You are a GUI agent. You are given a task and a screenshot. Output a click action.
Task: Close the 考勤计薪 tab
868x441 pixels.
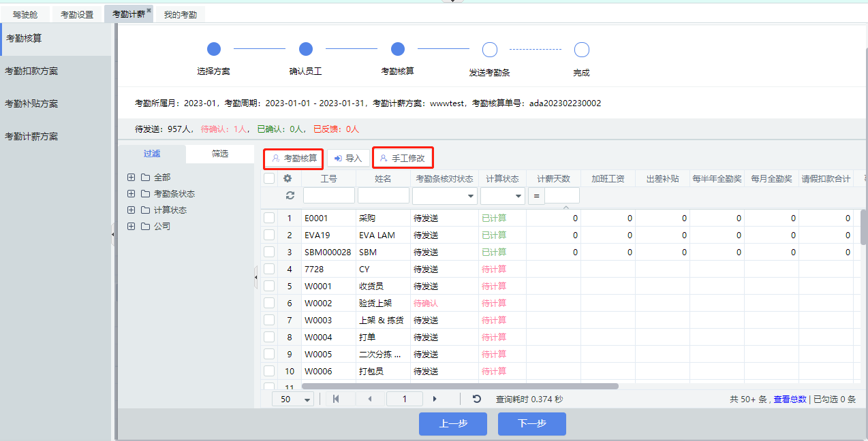[x=149, y=10]
